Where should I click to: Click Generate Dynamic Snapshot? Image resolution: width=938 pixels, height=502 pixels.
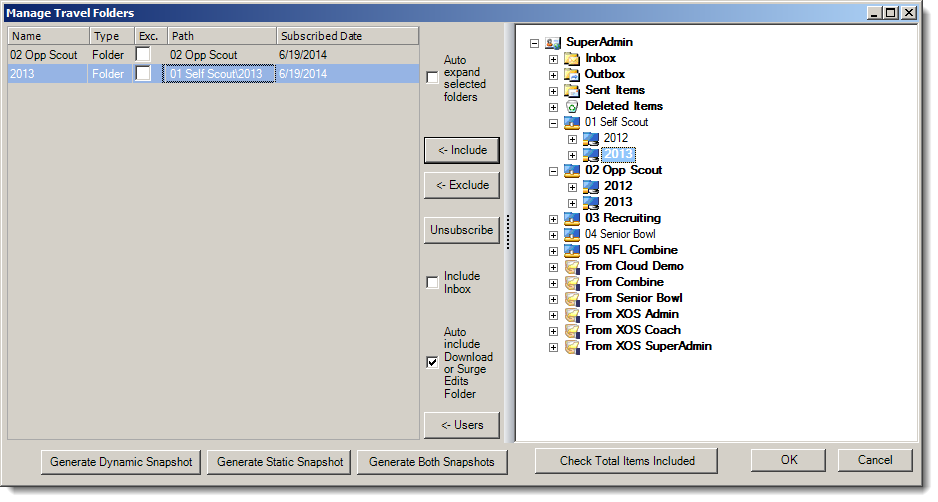point(121,462)
